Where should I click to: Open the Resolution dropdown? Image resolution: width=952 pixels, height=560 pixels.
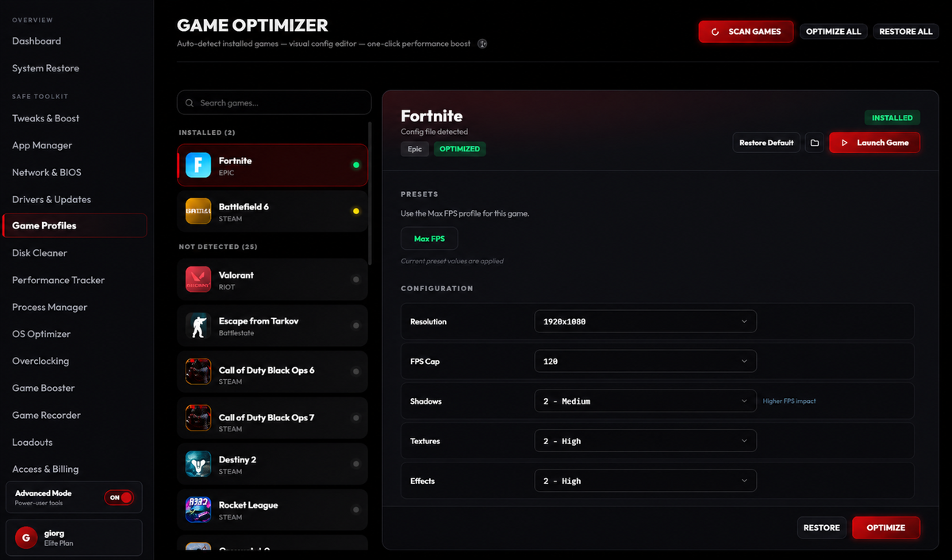click(x=645, y=321)
